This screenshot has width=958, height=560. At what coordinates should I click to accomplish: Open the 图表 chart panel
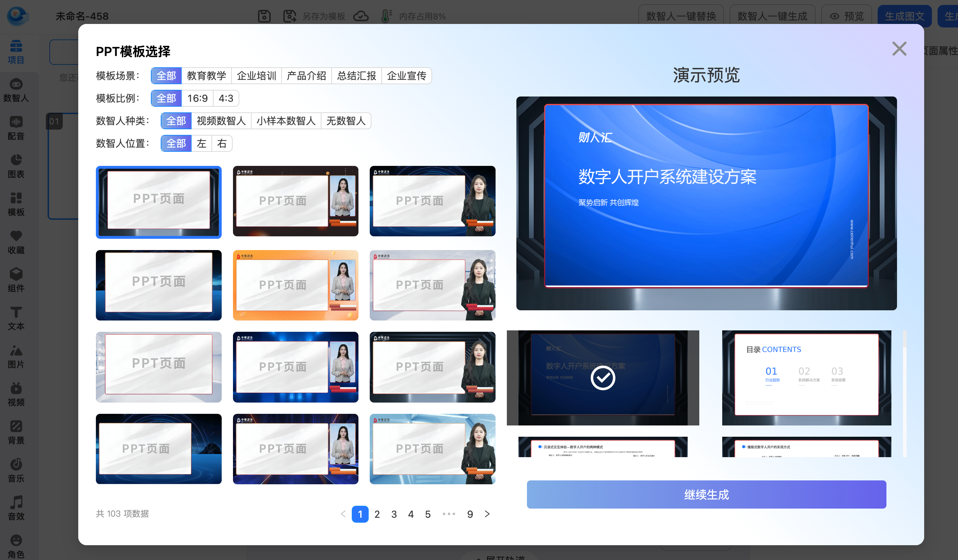16,166
